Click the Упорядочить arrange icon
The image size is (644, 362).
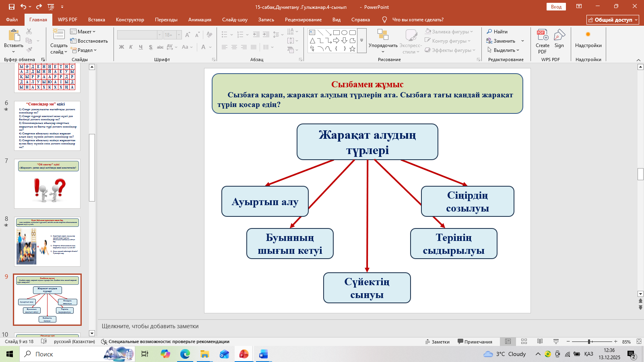point(383,35)
